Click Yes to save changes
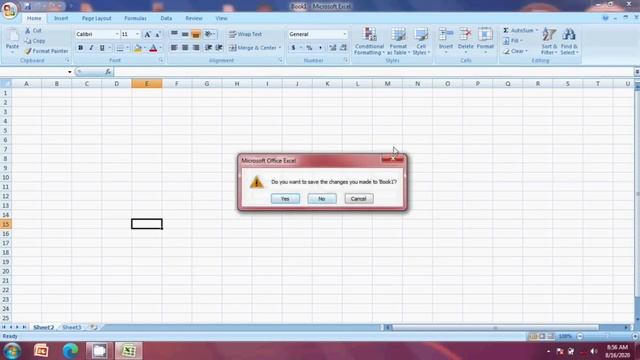 (285, 199)
